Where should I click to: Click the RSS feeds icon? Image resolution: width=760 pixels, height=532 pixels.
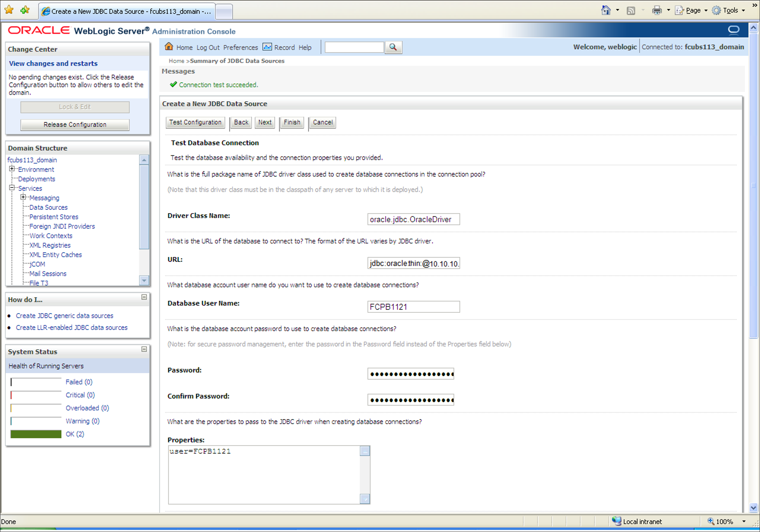[x=631, y=11]
